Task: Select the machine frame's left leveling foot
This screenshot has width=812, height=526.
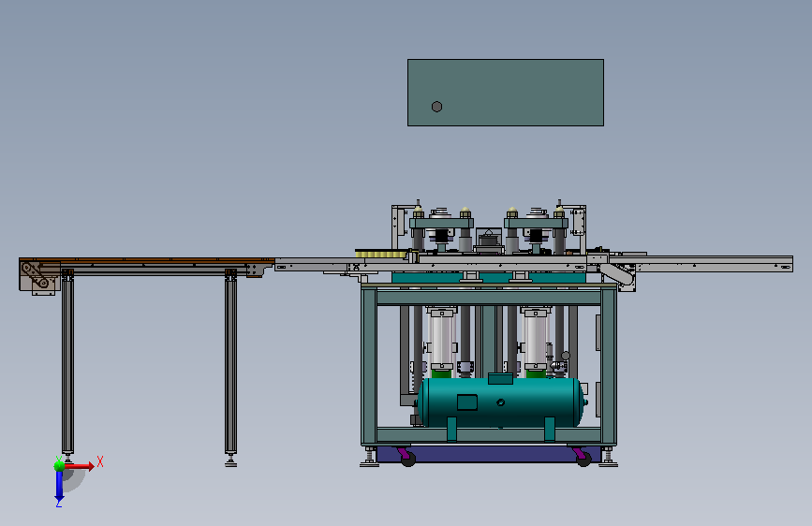Action: click(369, 459)
